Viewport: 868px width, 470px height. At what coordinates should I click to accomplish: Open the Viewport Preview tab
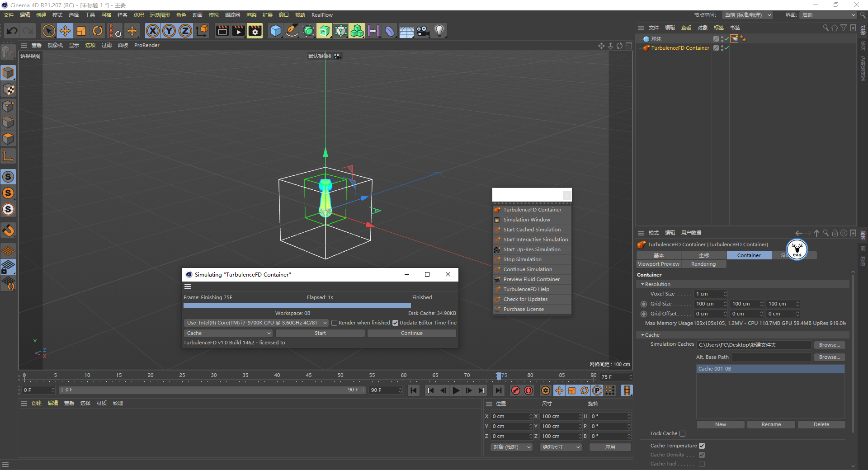[658, 264]
